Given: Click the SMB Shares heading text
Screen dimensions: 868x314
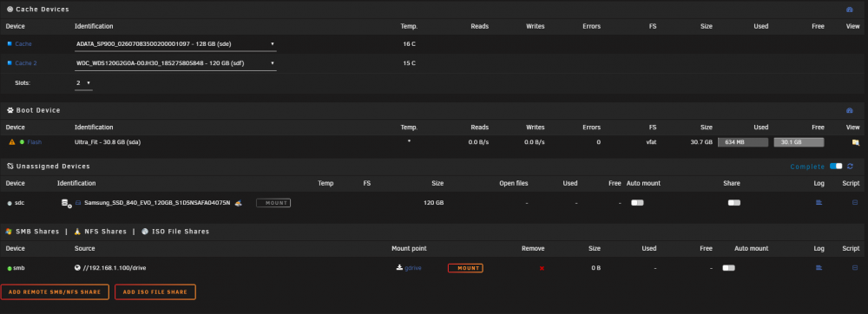Looking at the screenshot, I should click(36, 231).
